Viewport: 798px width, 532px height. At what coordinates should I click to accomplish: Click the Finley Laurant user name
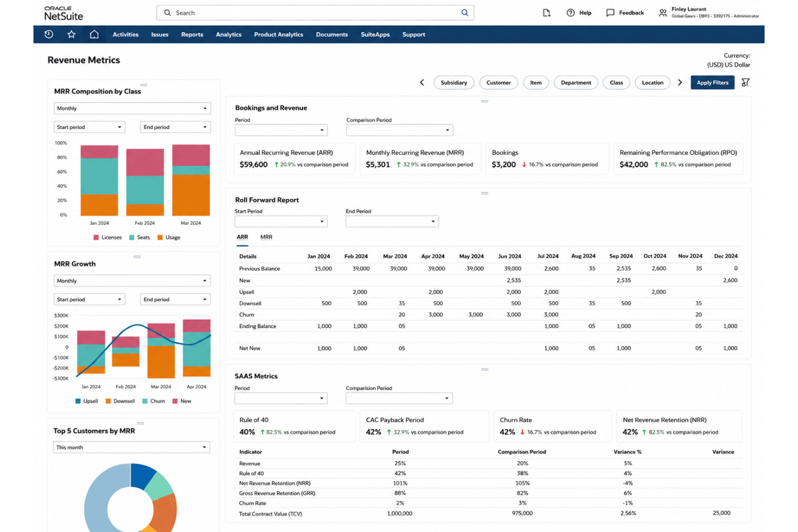[689, 9]
